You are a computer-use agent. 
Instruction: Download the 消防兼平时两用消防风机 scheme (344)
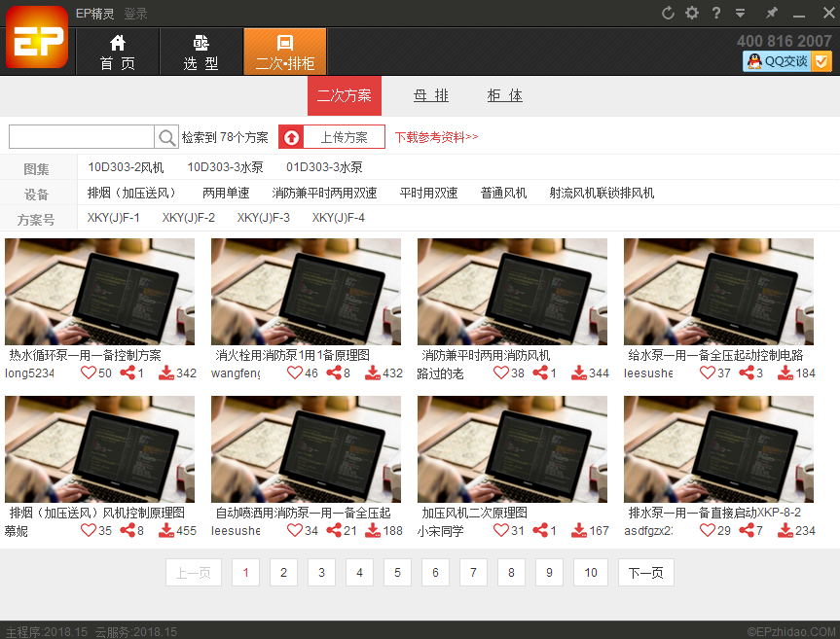point(578,373)
